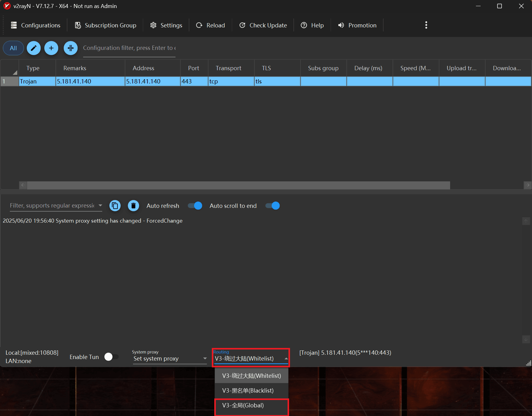Image resolution: width=532 pixels, height=416 pixels.
Task: Expand the Routing selector dropdown
Action: click(286, 358)
